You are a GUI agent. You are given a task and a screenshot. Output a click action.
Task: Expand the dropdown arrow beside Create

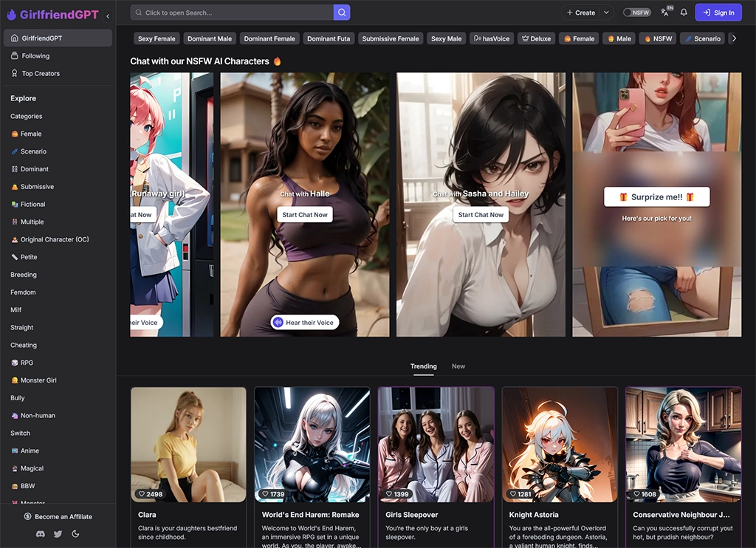606,13
